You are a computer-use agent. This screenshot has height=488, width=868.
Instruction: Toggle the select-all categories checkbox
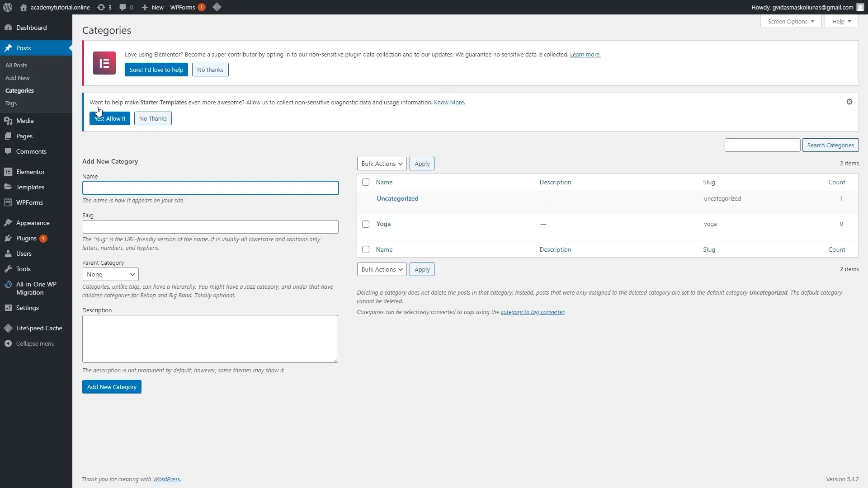click(366, 182)
